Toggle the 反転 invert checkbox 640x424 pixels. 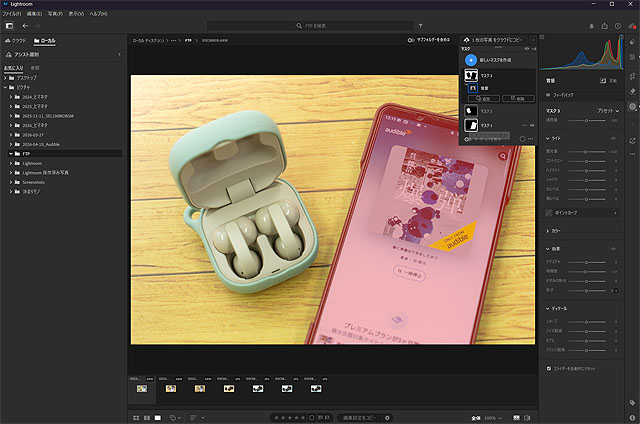coord(603,80)
